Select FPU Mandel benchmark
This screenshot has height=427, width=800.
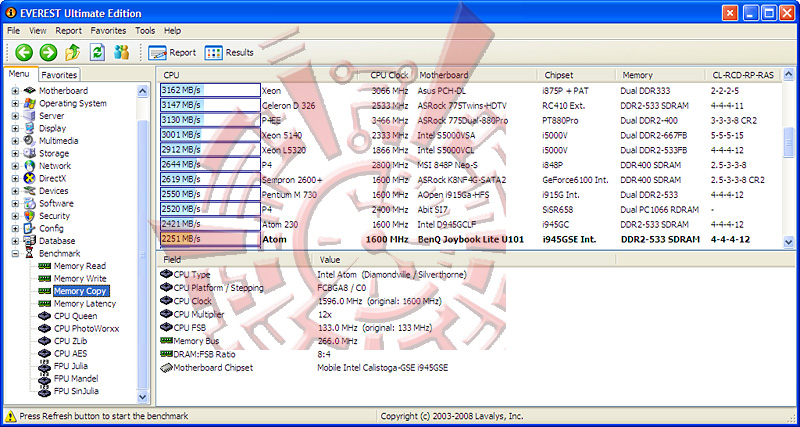coord(76,379)
